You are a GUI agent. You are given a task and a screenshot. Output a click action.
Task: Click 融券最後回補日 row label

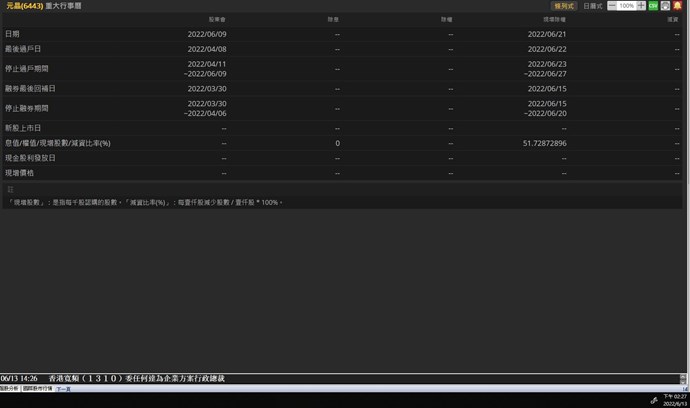[30, 88]
